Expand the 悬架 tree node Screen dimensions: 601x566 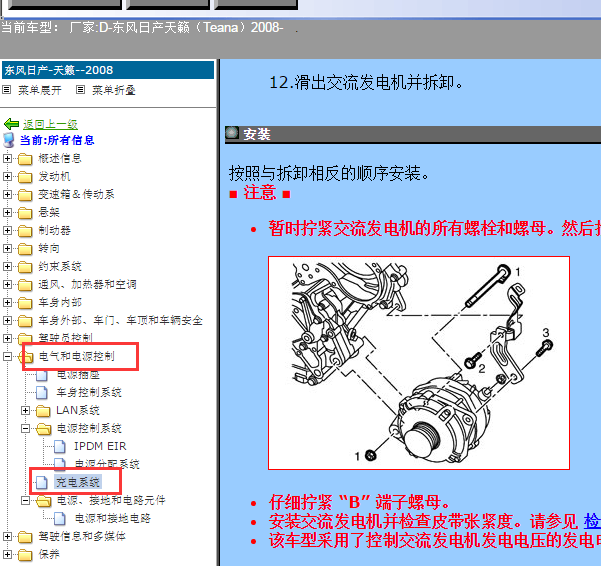pos(7,212)
